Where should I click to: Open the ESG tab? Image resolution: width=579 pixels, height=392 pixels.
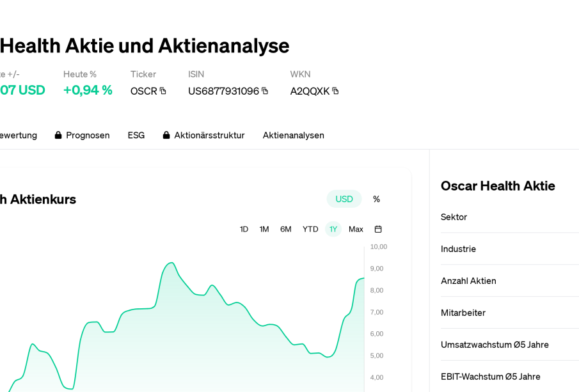pyautogui.click(x=136, y=135)
